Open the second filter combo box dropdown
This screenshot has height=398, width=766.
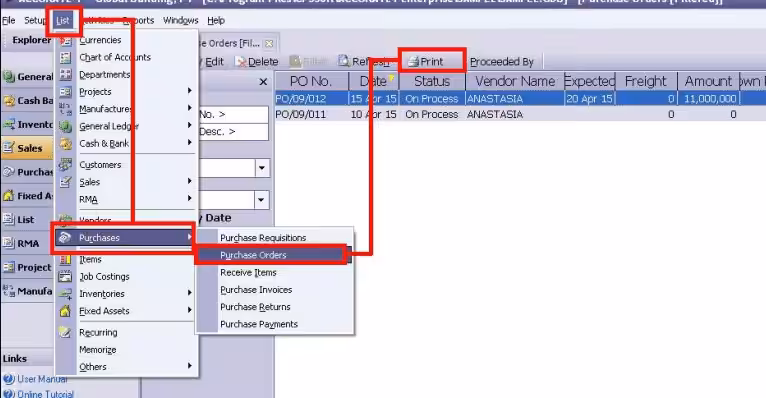tap(261, 200)
